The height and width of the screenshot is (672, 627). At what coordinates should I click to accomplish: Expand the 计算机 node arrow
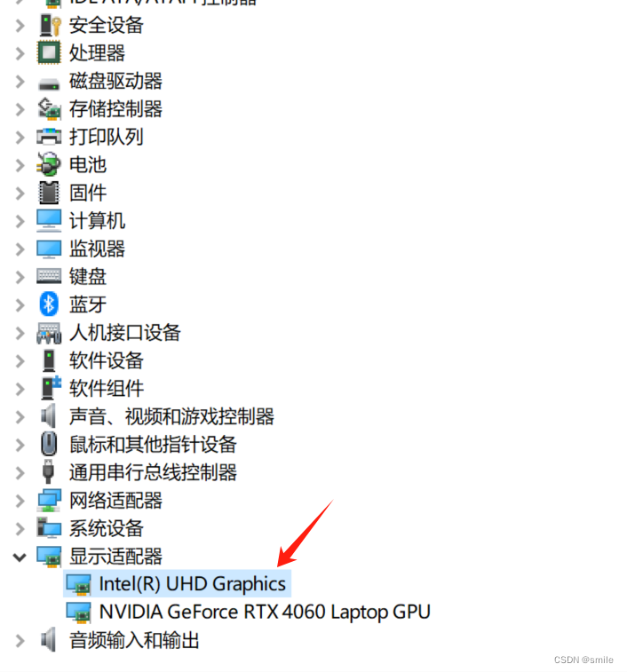coord(20,221)
